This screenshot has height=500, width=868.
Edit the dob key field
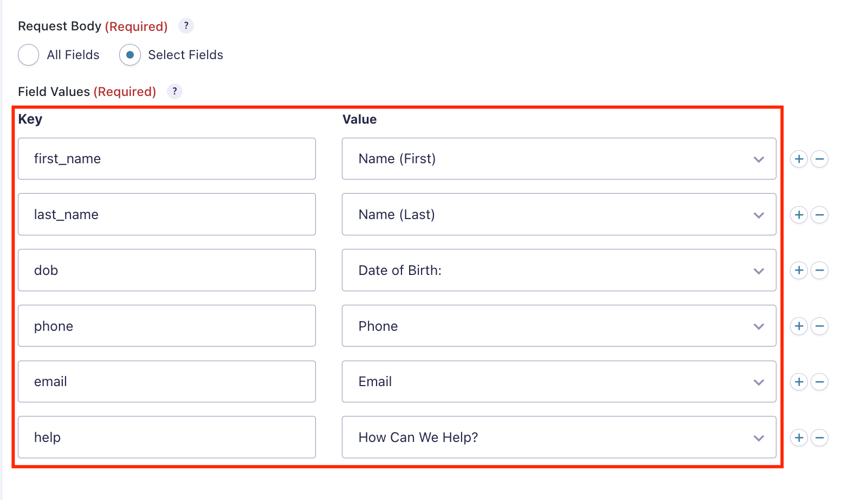166,270
